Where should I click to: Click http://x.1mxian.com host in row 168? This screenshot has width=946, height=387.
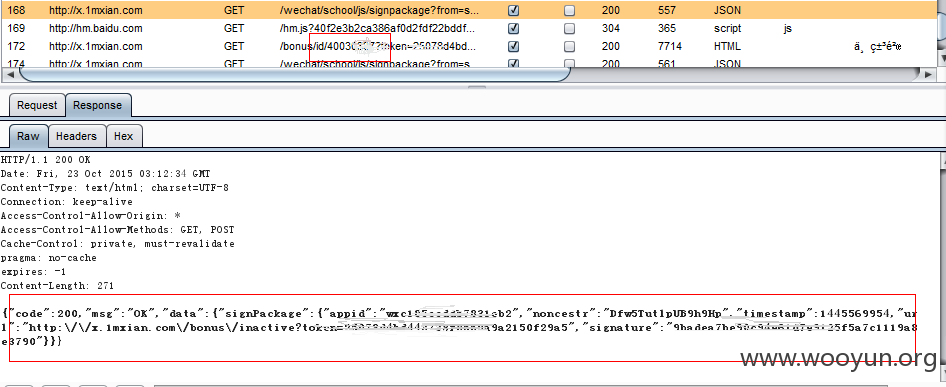[95, 10]
